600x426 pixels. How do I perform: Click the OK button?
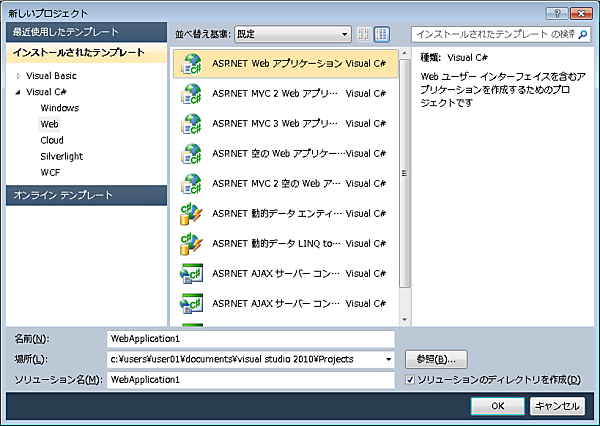(x=497, y=406)
